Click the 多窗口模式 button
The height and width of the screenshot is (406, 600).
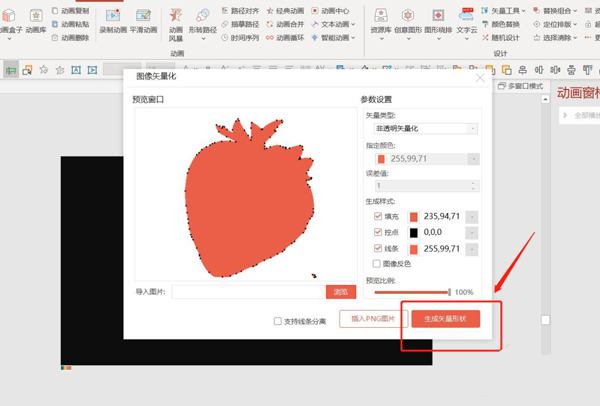(x=520, y=86)
